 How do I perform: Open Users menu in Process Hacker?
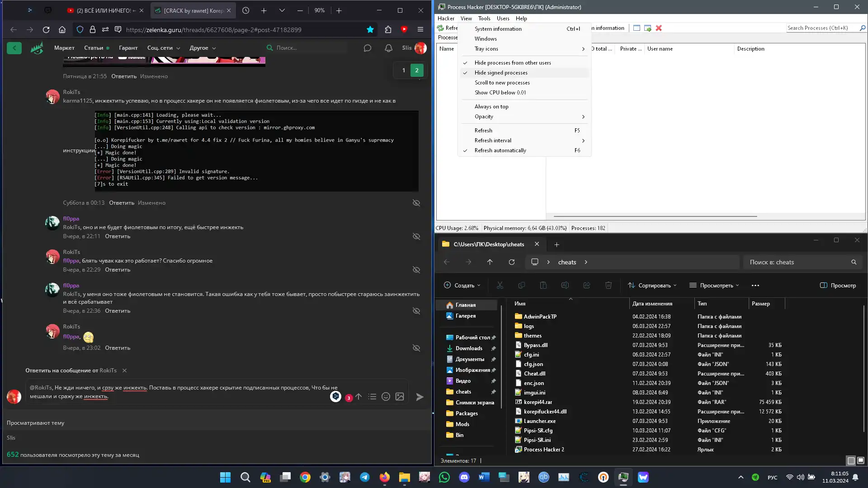503,19
